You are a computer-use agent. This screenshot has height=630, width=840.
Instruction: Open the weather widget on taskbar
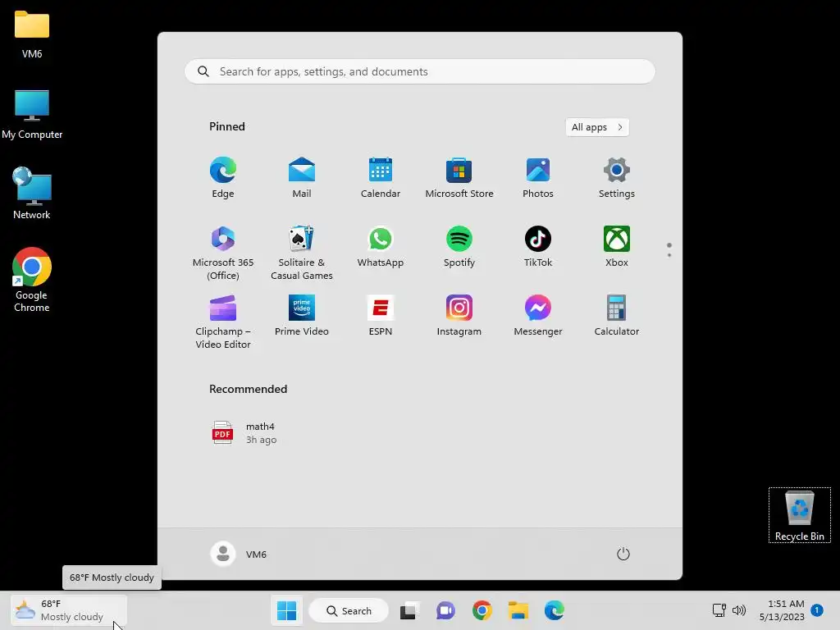click(69, 610)
